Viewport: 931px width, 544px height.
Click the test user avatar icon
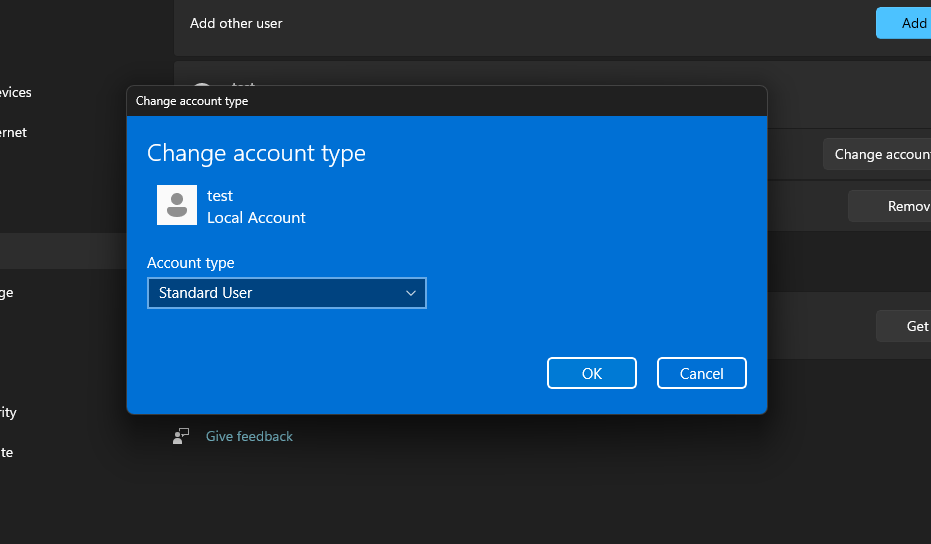[177, 205]
